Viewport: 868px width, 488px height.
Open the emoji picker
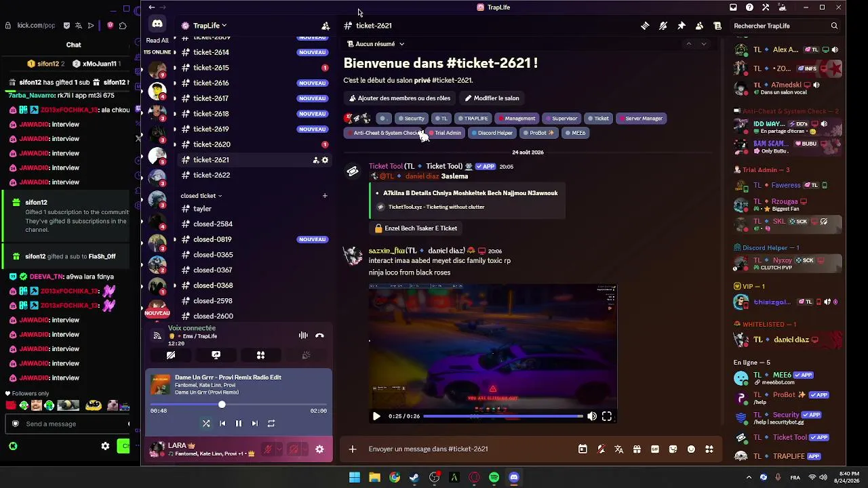pyautogui.click(x=691, y=449)
